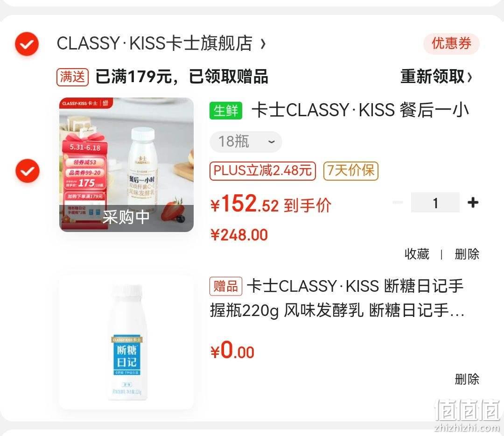Open the CLASSY·KISS卡士旗舰店 store page
The image size is (504, 436).
(154, 43)
